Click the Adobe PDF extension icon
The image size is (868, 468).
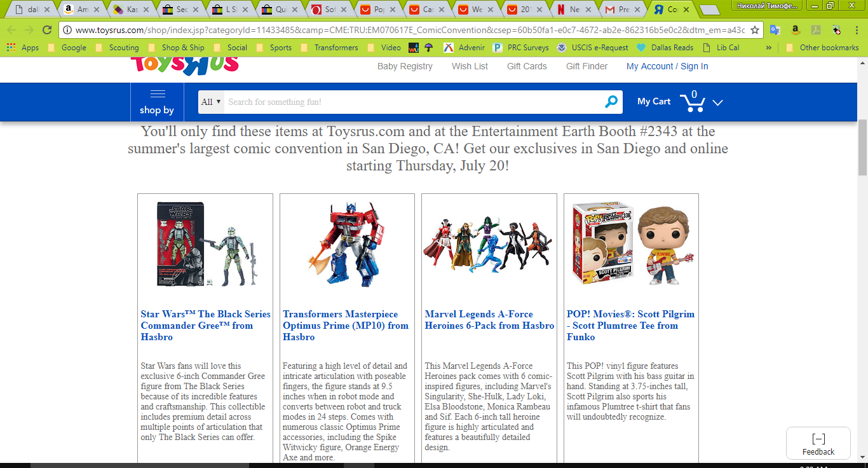point(816,30)
